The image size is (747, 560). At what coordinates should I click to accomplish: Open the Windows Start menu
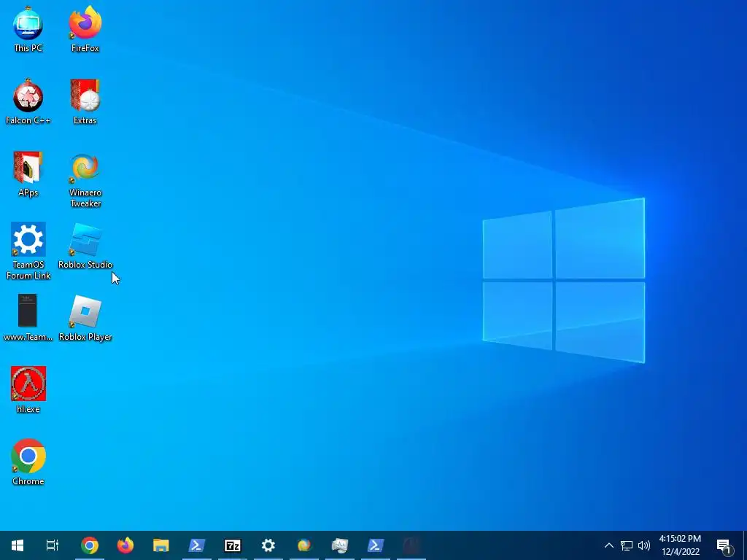pyautogui.click(x=18, y=545)
